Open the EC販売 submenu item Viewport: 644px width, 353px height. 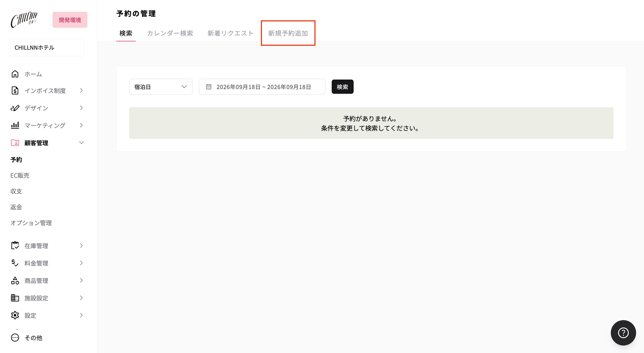(20, 176)
